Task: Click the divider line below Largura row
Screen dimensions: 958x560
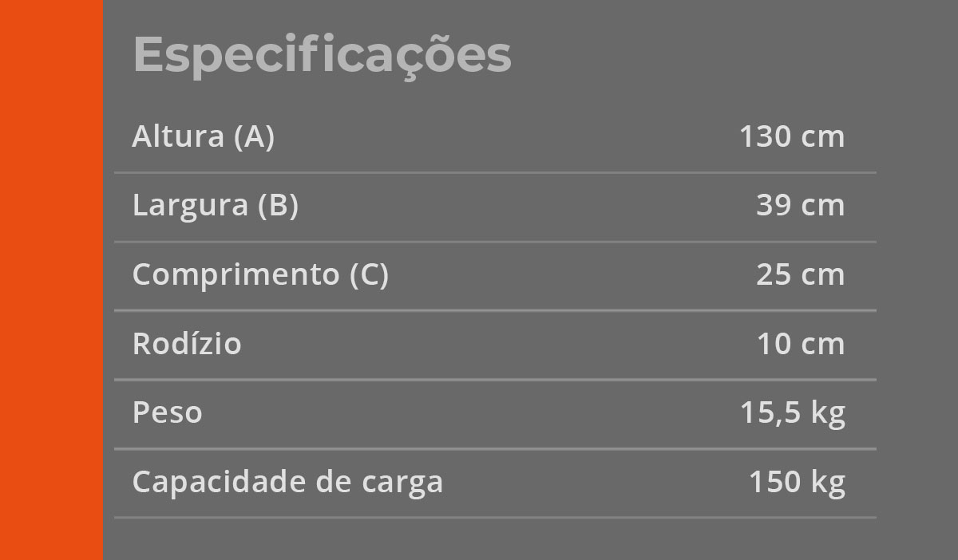Action: point(495,242)
